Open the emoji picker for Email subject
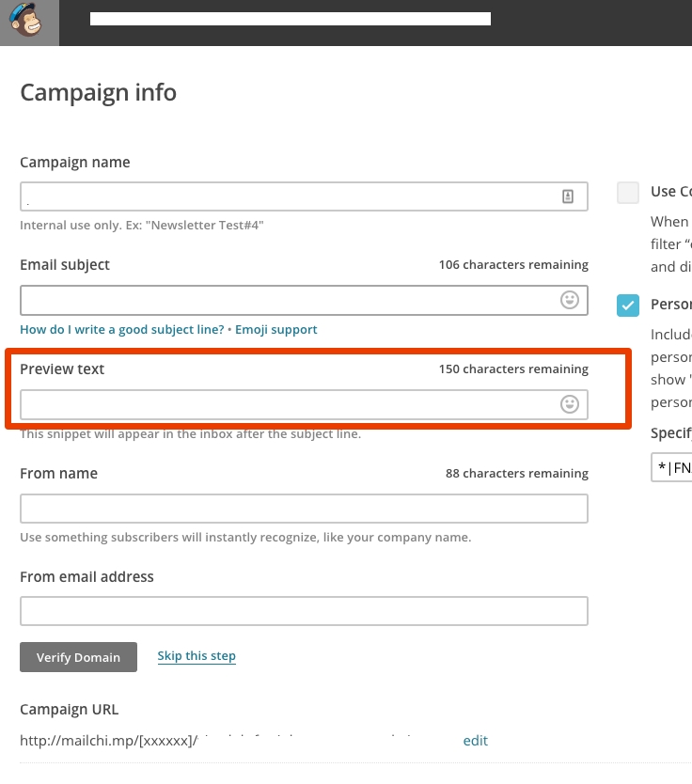Viewport: 692px width, 784px height. [x=568, y=300]
